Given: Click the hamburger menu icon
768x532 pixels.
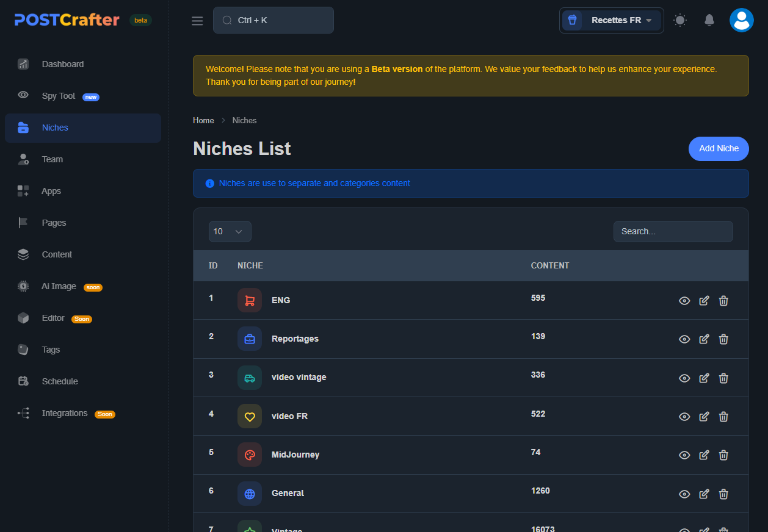Looking at the screenshot, I should coord(197,21).
